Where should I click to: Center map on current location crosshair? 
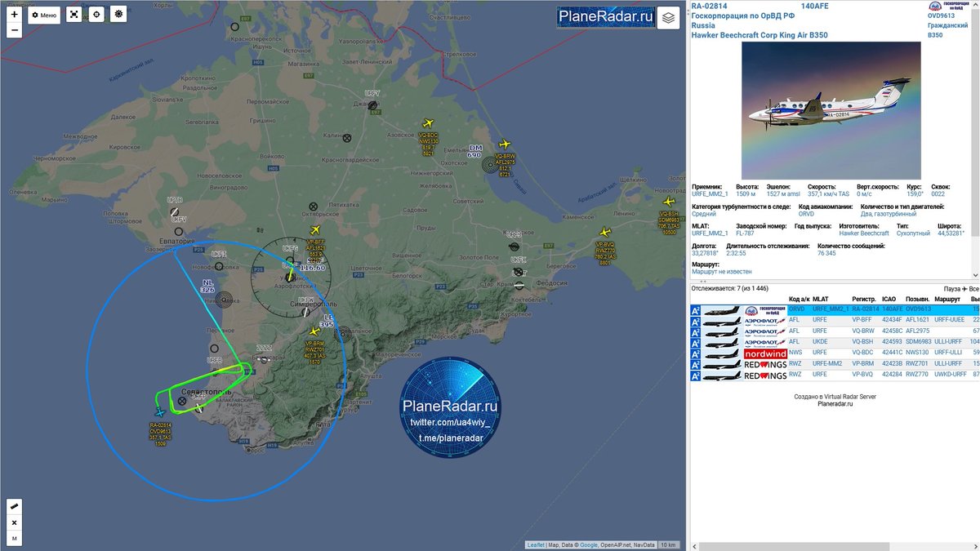pyautogui.click(x=96, y=15)
